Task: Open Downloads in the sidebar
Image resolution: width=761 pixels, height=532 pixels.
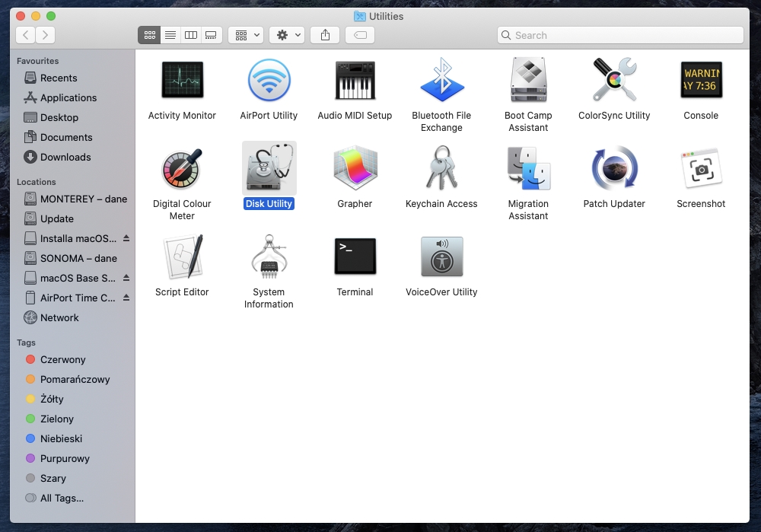Action: click(72, 157)
